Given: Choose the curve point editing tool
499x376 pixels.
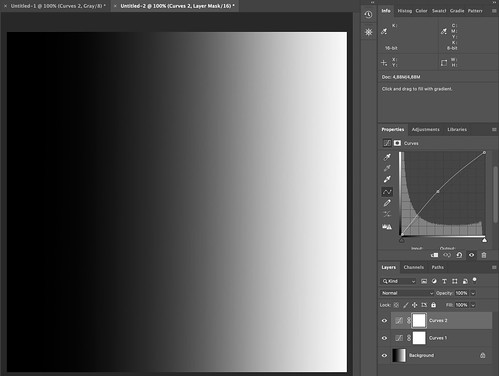Looking at the screenshot, I should point(387,192).
